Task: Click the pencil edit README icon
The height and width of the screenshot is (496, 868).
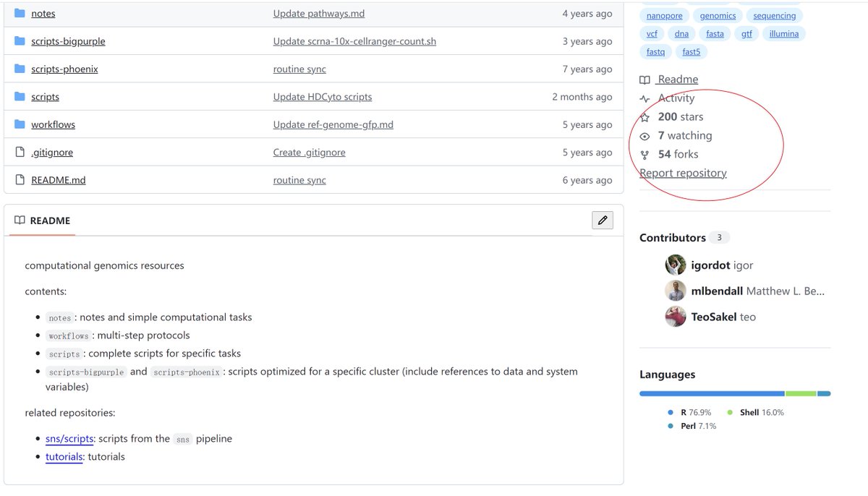Action: pos(602,221)
